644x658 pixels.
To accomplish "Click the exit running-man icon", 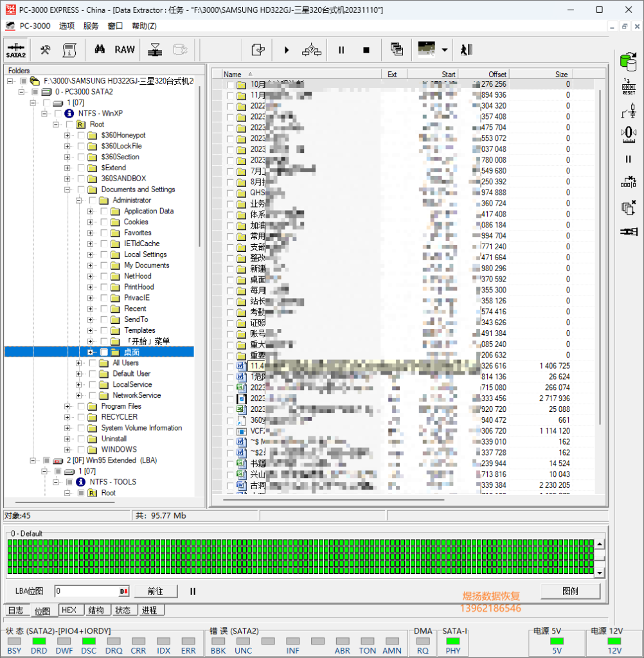I will (x=467, y=49).
